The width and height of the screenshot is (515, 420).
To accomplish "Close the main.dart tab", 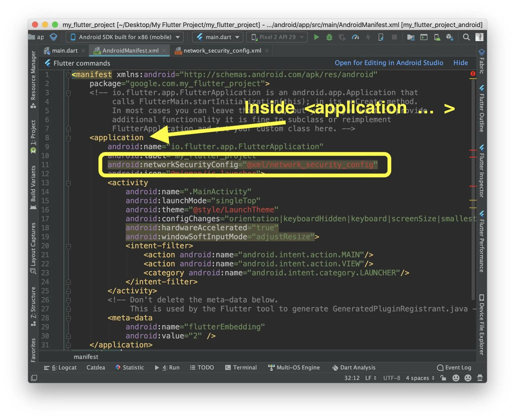I will pos(83,51).
